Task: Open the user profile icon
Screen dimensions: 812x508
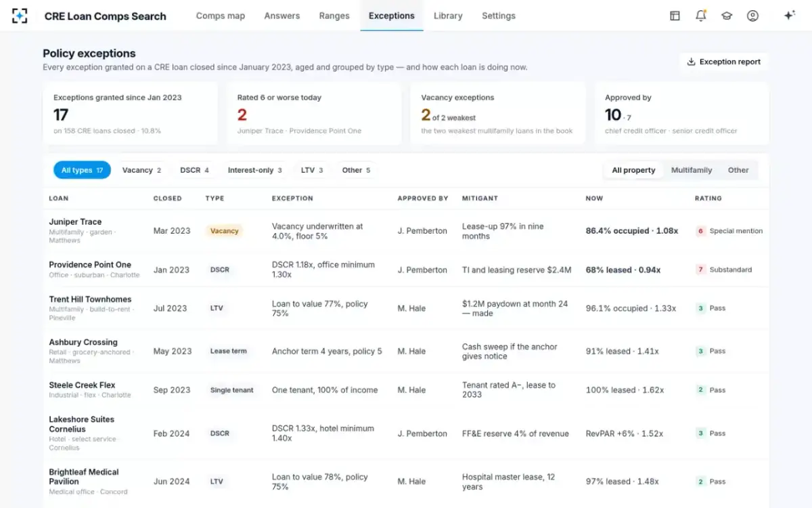Action: pyautogui.click(x=752, y=16)
